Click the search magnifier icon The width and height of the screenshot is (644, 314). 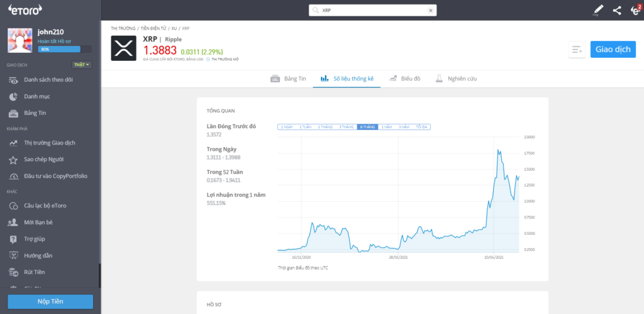tap(315, 10)
